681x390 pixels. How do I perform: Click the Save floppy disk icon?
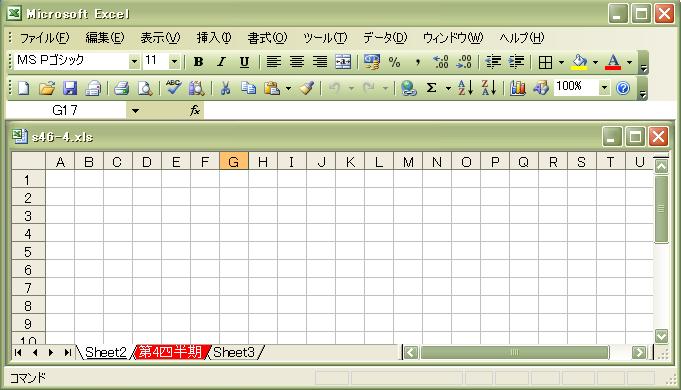click(70, 88)
